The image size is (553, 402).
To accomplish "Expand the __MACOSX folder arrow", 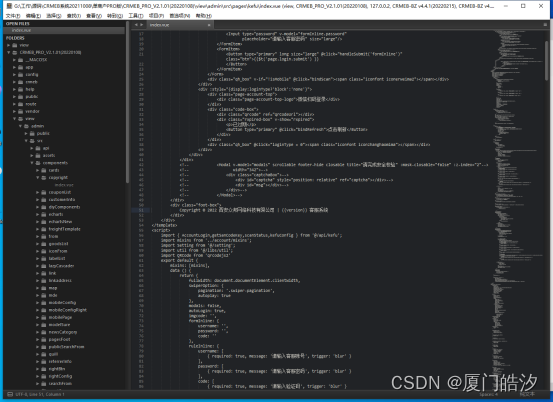I will (14, 60).
